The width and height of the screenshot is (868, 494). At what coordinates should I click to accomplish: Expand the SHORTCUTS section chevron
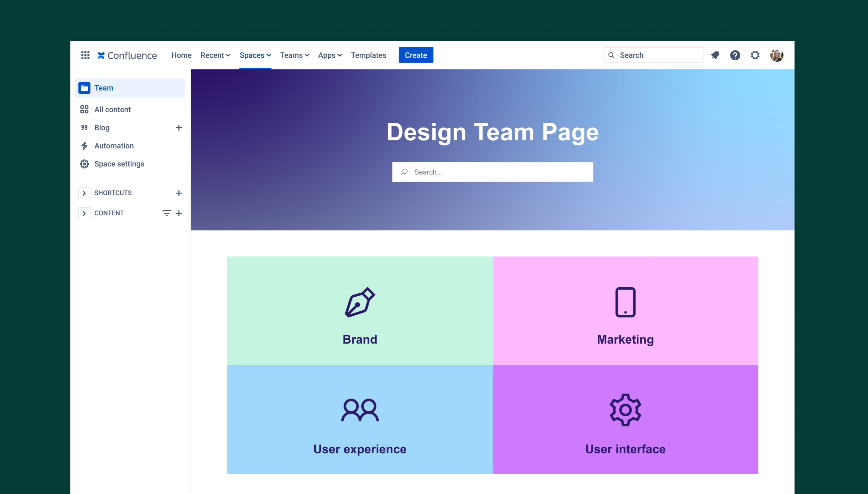(x=84, y=193)
